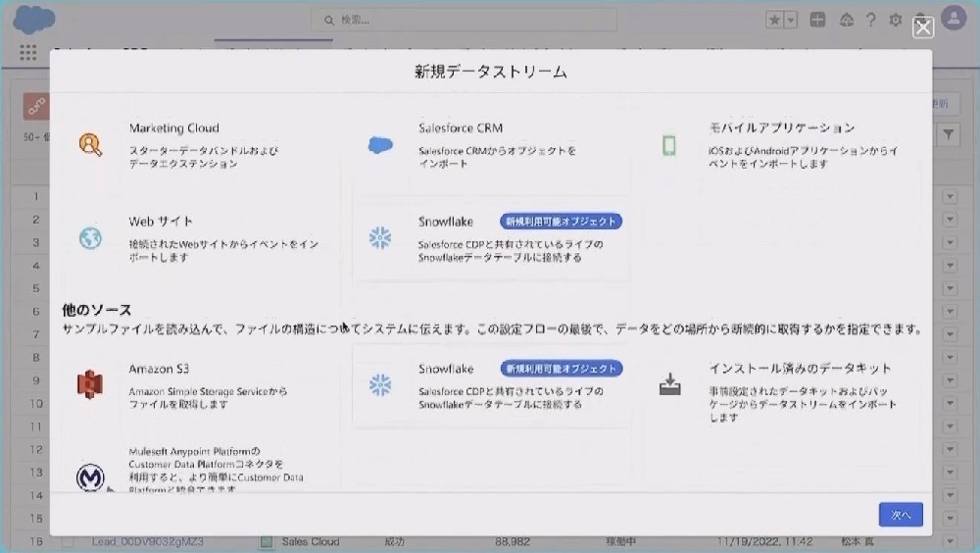This screenshot has width=980, height=553.
Task: Open the App Launcher grid icon
Action: click(x=28, y=53)
